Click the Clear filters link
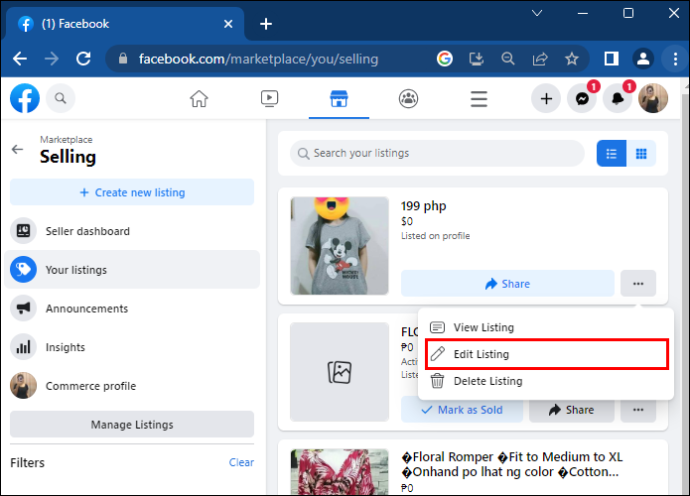This screenshot has height=496, width=690. click(x=241, y=462)
